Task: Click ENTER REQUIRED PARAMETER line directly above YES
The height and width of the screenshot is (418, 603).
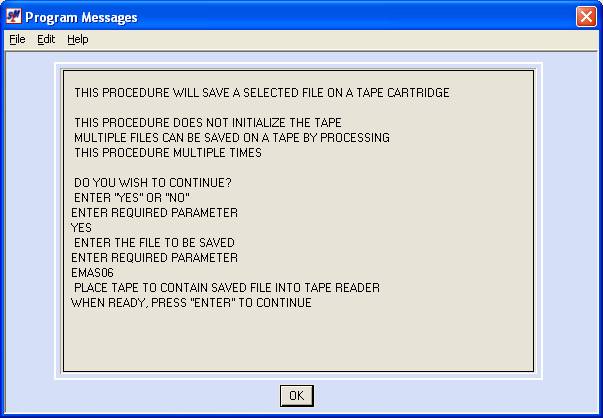Action: 155,213
